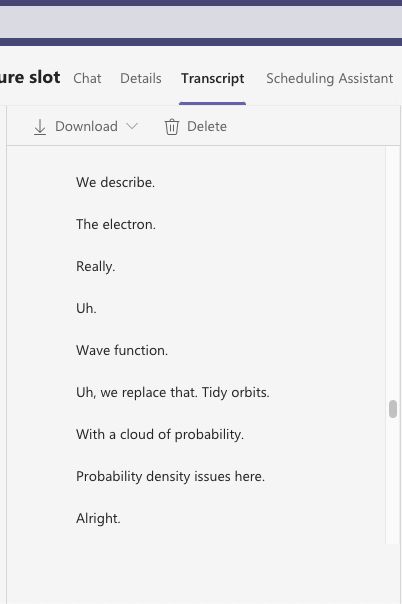402x604 pixels.
Task: Click "With a cloud of probability." line
Action: click(x=160, y=434)
